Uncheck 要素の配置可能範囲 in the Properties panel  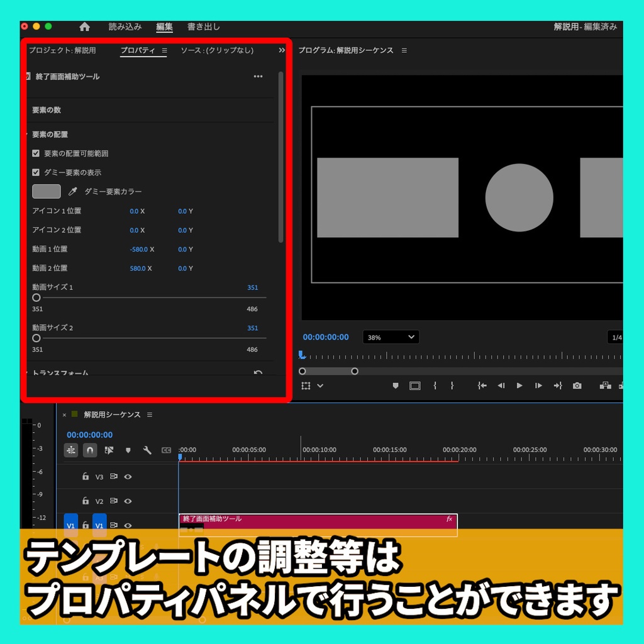click(36, 153)
